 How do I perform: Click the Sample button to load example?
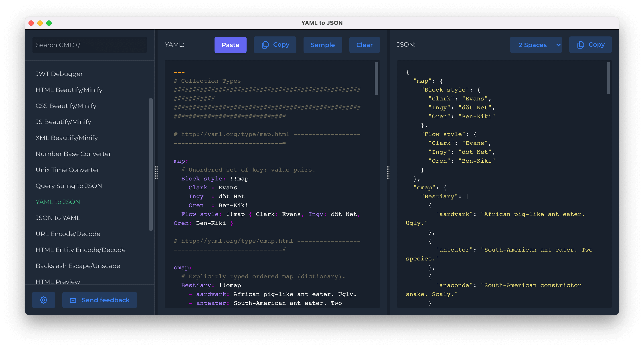(322, 44)
